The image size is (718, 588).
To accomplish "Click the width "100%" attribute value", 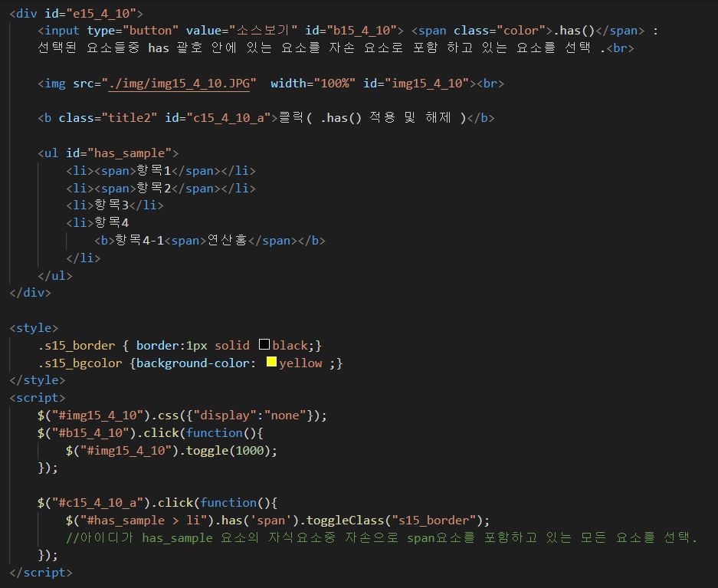I will coord(334,84).
